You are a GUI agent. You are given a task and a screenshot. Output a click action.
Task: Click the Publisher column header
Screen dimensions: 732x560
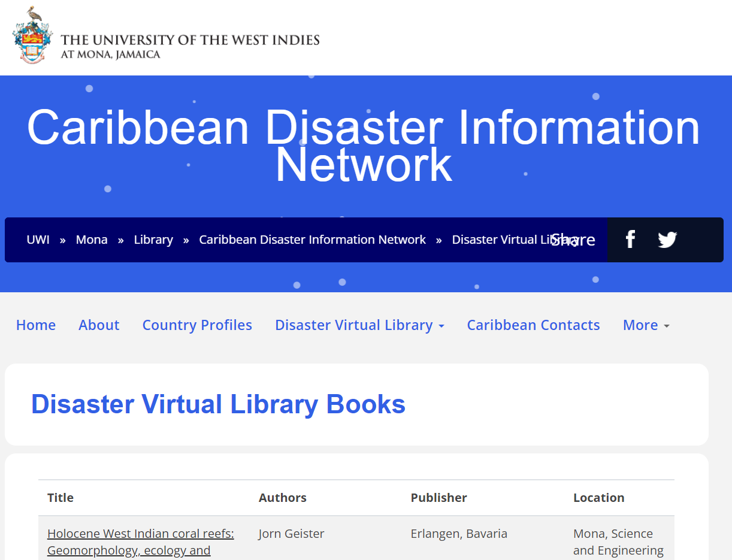pos(438,498)
